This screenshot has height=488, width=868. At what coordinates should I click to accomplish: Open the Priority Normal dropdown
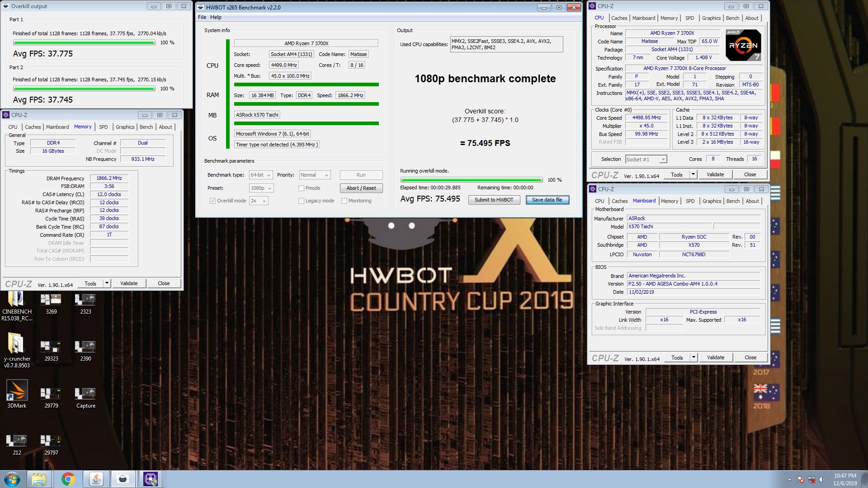coord(315,175)
